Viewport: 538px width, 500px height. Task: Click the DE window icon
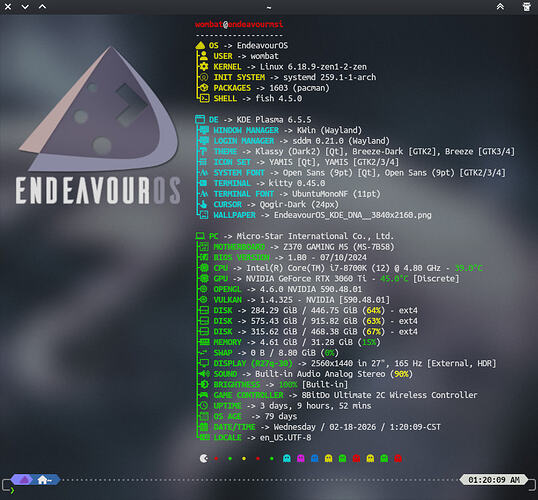200,119
